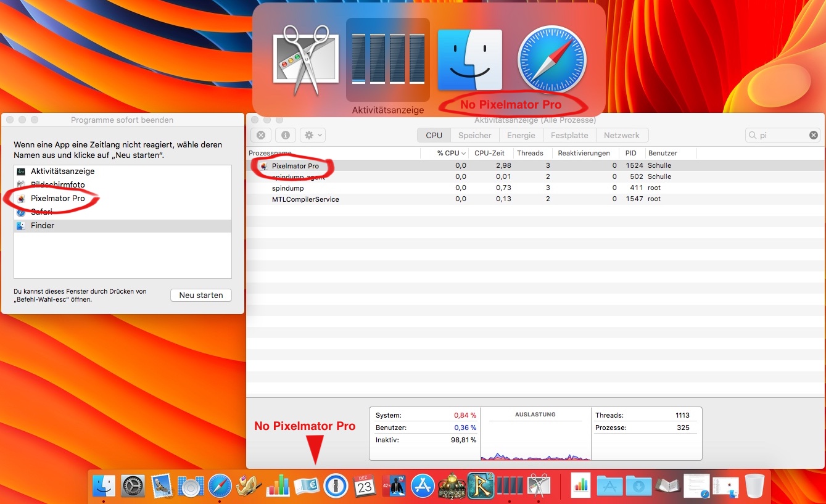Sort by the % CPU column header

445,153
